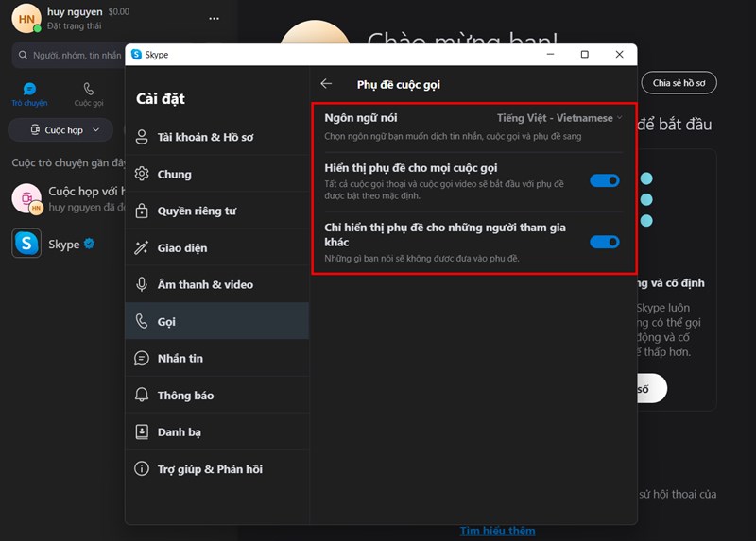This screenshot has height=541, width=756.
Task: Click Chia sẻ hồ sơ button
Action: tap(679, 83)
